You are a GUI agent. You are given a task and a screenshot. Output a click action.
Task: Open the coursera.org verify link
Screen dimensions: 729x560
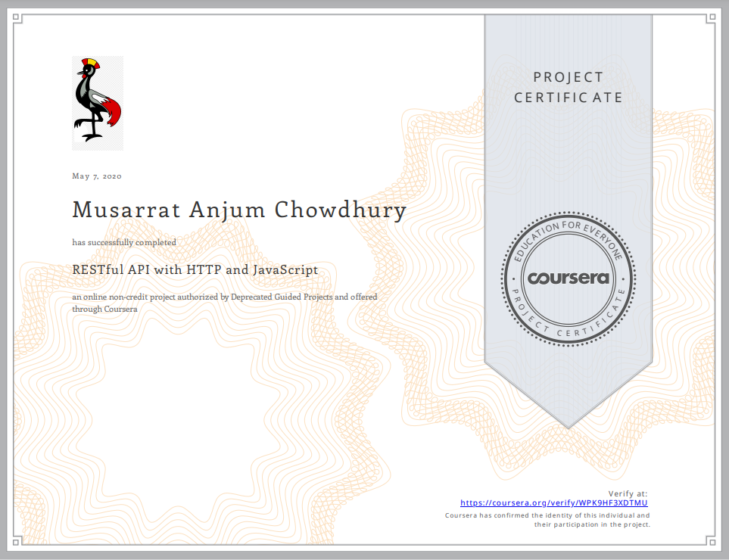(x=554, y=502)
